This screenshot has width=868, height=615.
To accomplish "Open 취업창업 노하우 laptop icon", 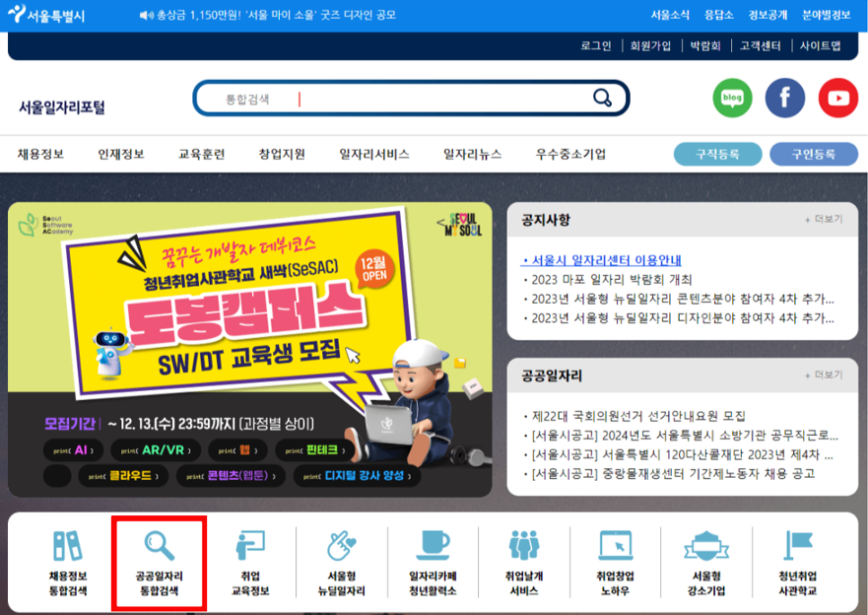I will 616,546.
